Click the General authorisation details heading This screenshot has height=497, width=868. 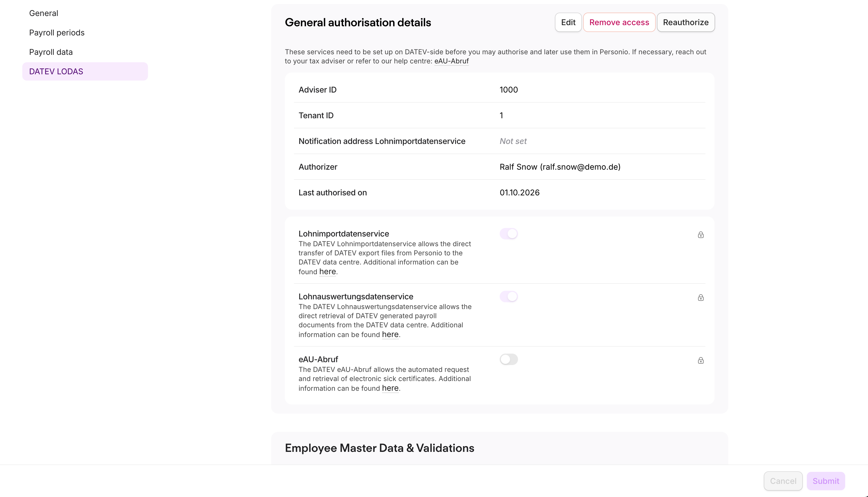[358, 23]
